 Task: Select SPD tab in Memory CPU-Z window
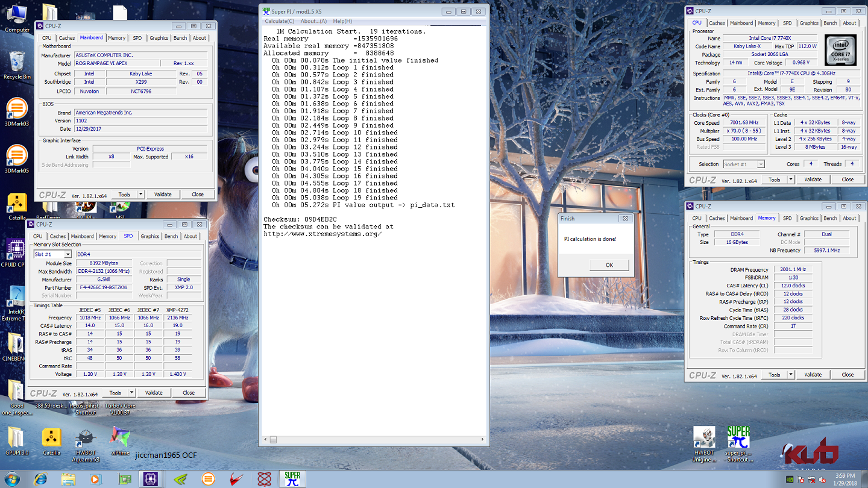pyautogui.click(x=787, y=218)
